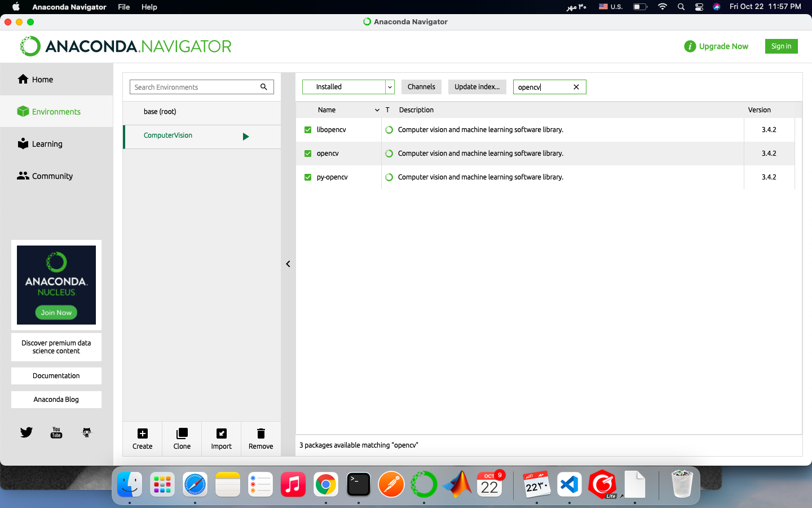Click the Upgrade Now info icon
The image size is (812, 508).
[x=690, y=46]
